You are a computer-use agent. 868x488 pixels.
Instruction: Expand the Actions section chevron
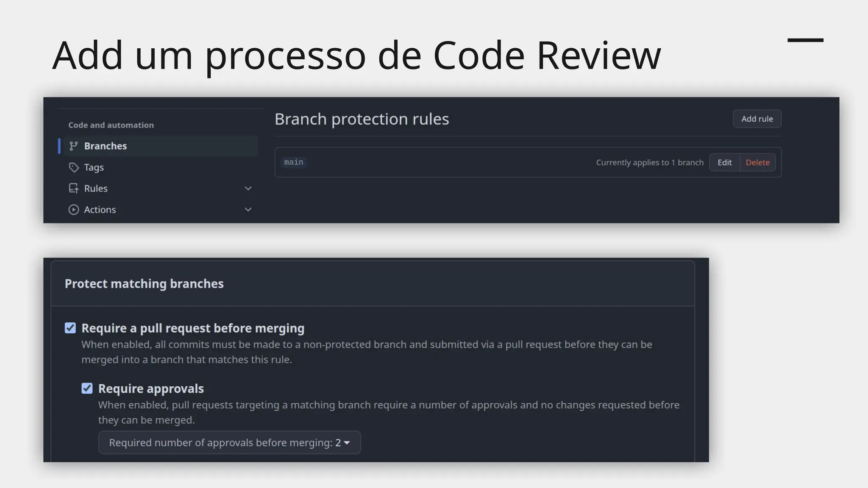point(248,210)
